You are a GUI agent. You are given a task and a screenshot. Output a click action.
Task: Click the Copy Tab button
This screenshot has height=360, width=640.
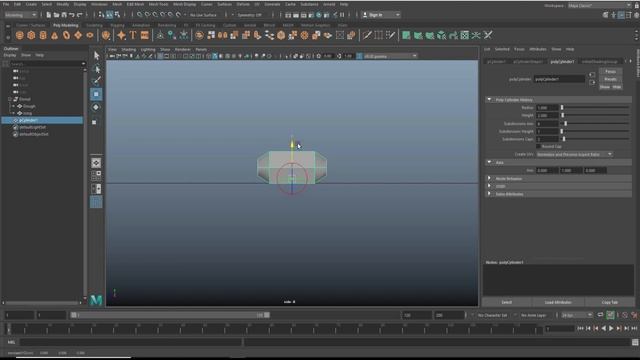point(609,302)
